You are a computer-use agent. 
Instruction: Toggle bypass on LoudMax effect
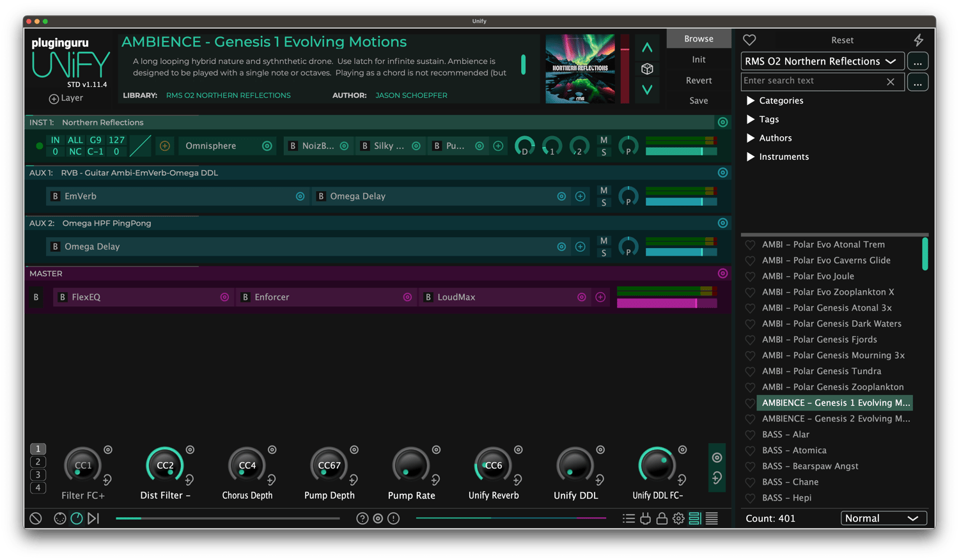[428, 297]
